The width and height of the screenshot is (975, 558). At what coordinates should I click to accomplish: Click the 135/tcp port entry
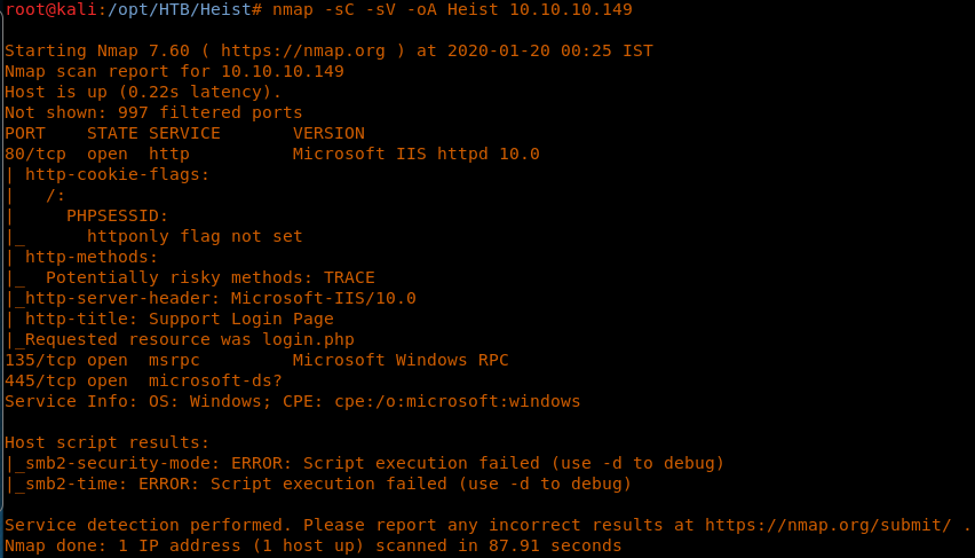(41, 360)
